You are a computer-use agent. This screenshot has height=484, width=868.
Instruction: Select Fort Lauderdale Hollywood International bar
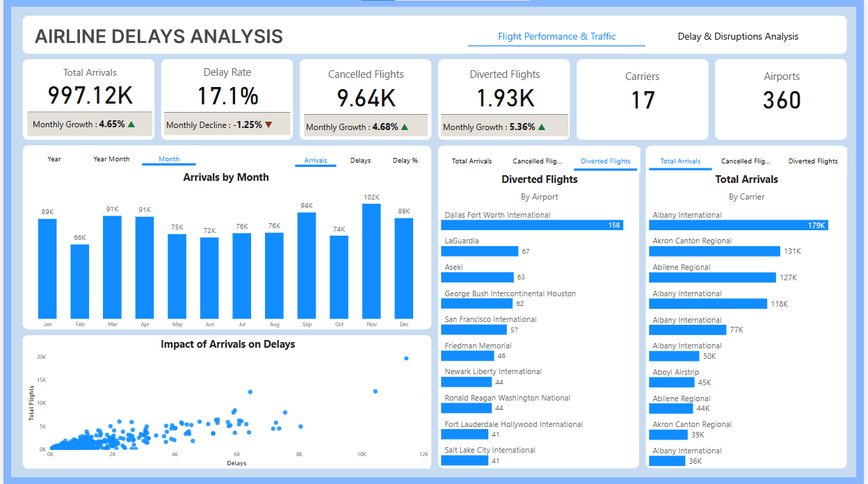[x=465, y=435]
